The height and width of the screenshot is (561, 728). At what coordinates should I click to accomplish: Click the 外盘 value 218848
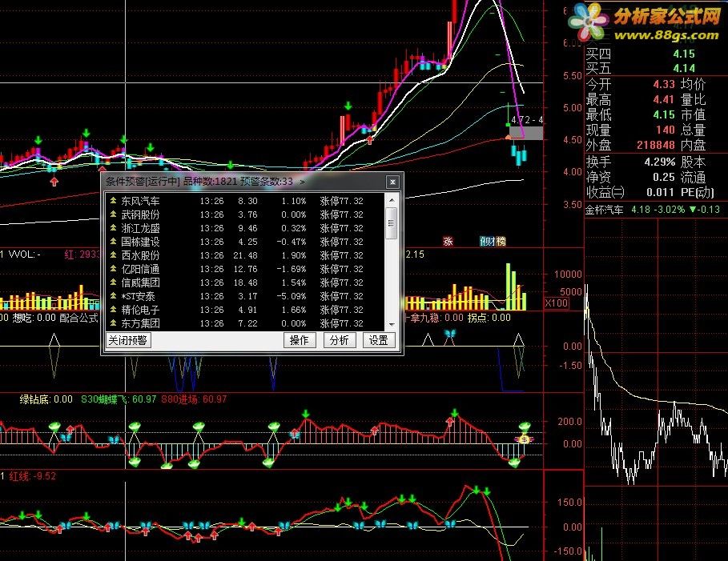[x=655, y=145]
